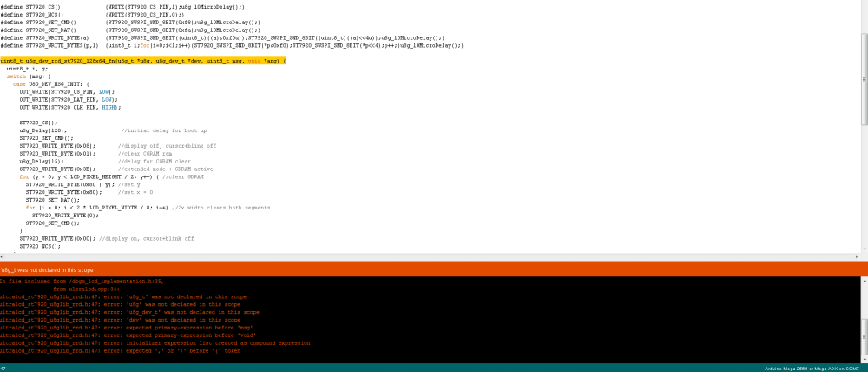Click the 'for (y = 0; y < LCD_PIXEL_HEIGHT' line

[111, 176]
